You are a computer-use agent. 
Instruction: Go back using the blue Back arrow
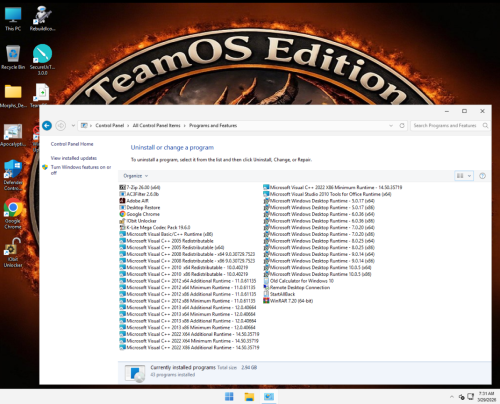click(x=47, y=126)
